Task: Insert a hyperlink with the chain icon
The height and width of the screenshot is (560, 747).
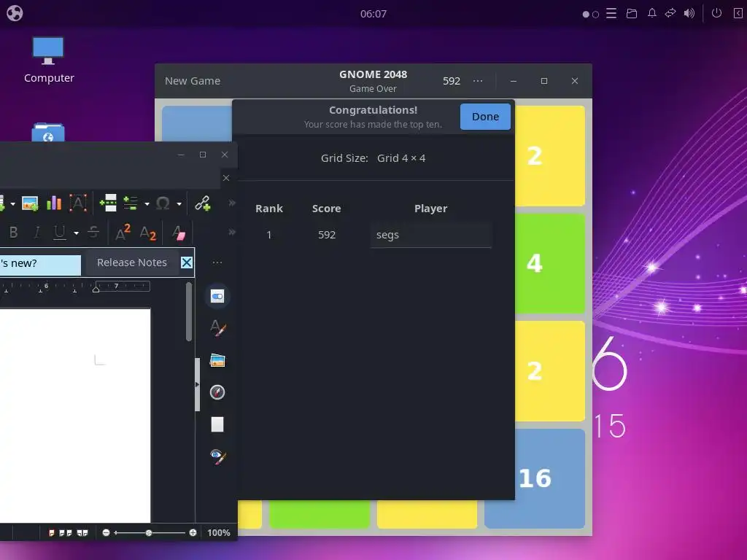Action: [x=203, y=204]
